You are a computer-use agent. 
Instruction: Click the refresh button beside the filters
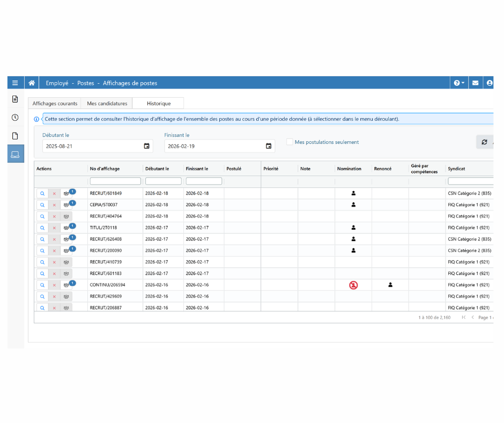click(484, 142)
